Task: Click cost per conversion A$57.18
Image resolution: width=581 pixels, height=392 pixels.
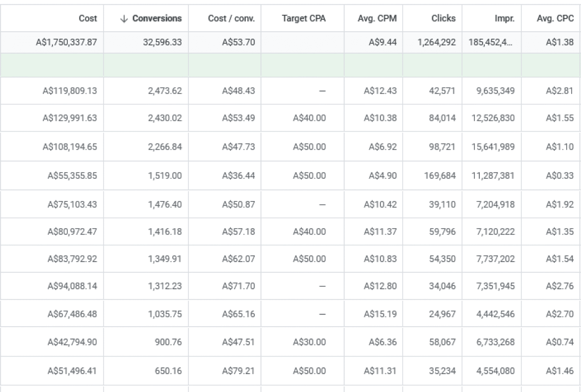Action: (x=238, y=232)
